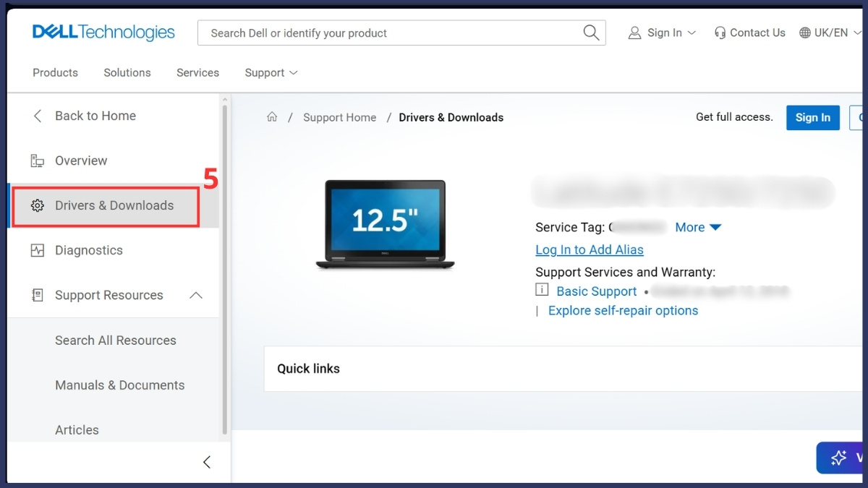This screenshot has height=488, width=868.
Task: Click the blue Sign In button
Action: click(x=813, y=118)
